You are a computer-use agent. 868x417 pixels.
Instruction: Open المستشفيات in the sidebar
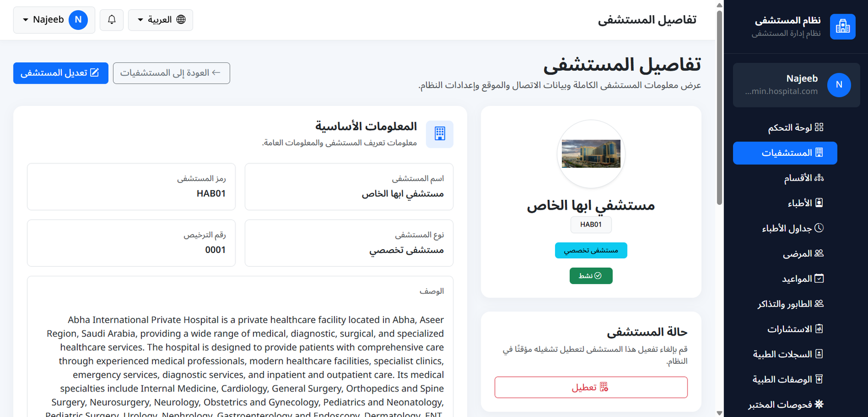(x=785, y=153)
